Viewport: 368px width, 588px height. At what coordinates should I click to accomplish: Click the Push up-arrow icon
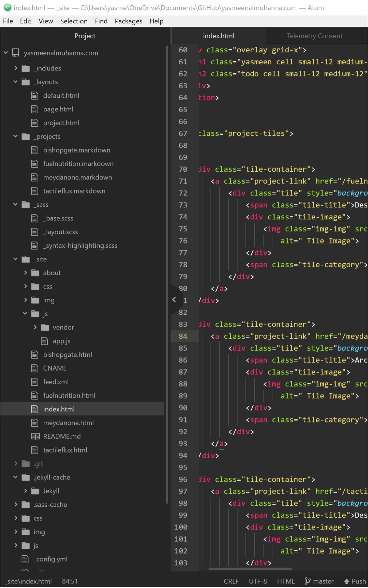pyautogui.click(x=347, y=581)
